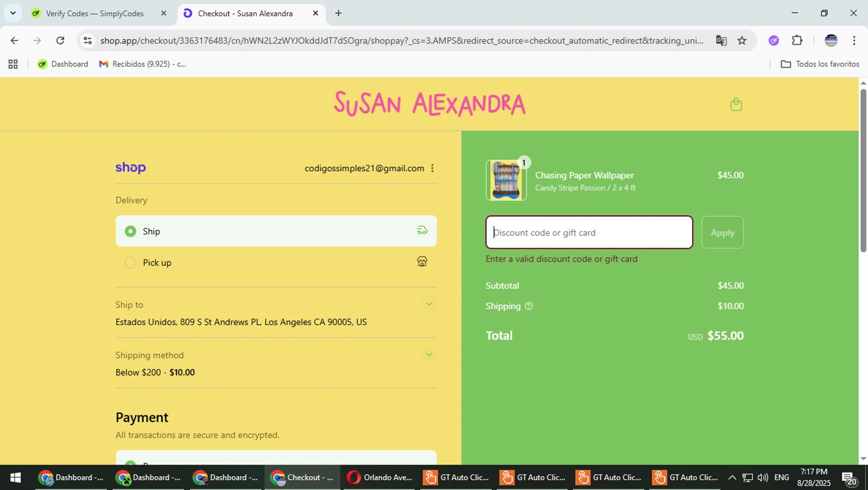Click the shipping info help icon
The image size is (868, 490).
528,306
